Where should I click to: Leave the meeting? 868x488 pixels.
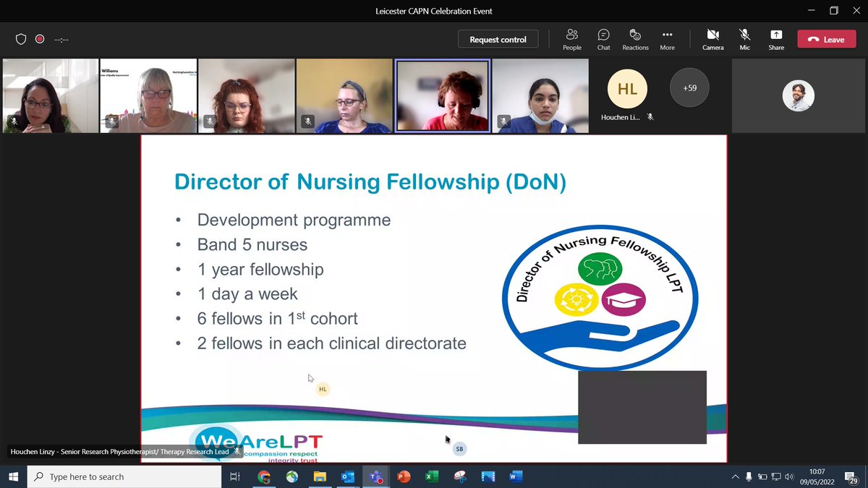826,40
